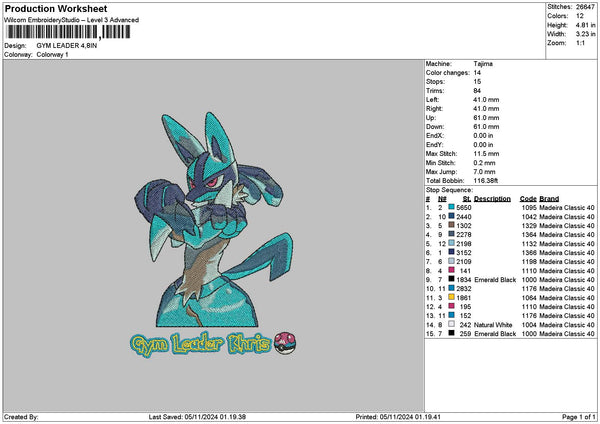Click the black swatch beside 1834

tap(452, 279)
